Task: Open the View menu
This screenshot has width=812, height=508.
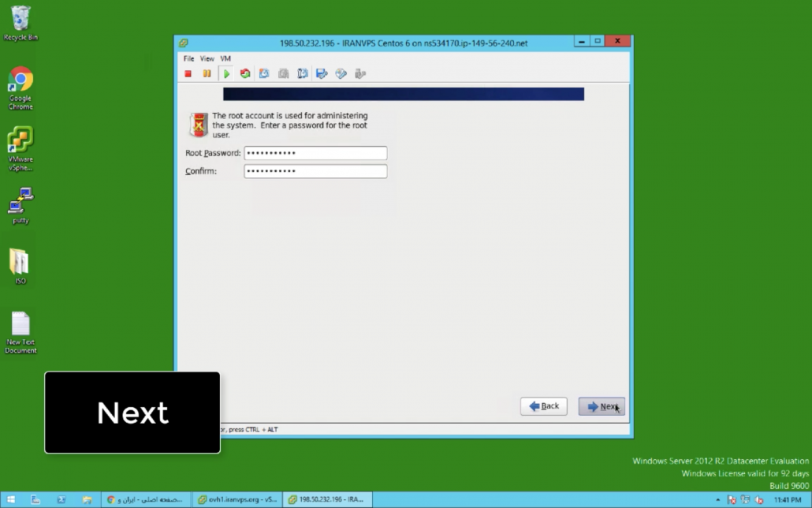Action: point(207,58)
